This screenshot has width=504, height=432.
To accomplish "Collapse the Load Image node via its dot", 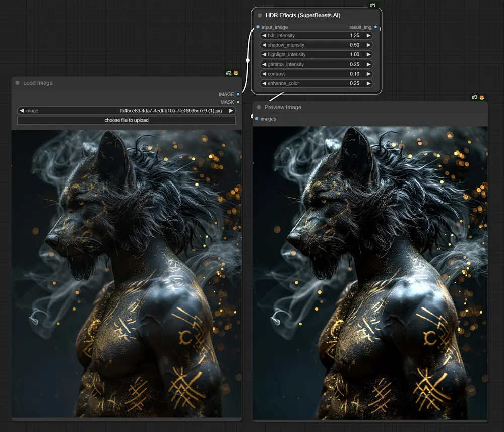I will [x=17, y=83].
